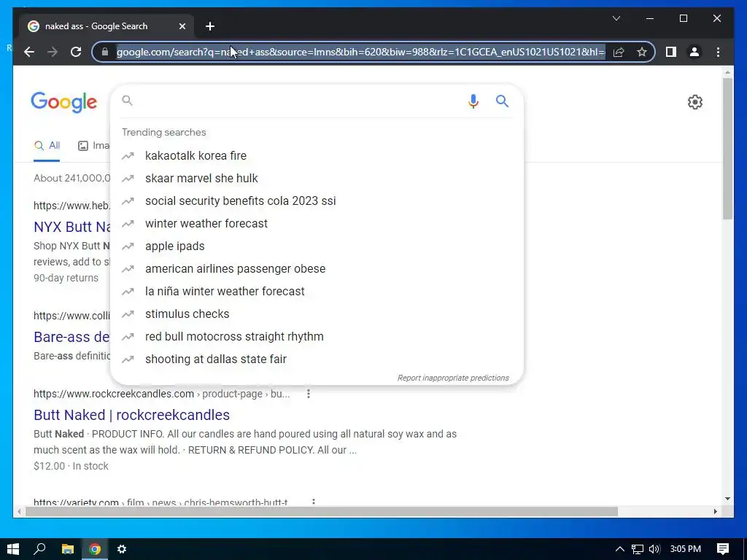747x560 pixels.
Task: Open variety.com result options three dots
Action: tap(314, 502)
